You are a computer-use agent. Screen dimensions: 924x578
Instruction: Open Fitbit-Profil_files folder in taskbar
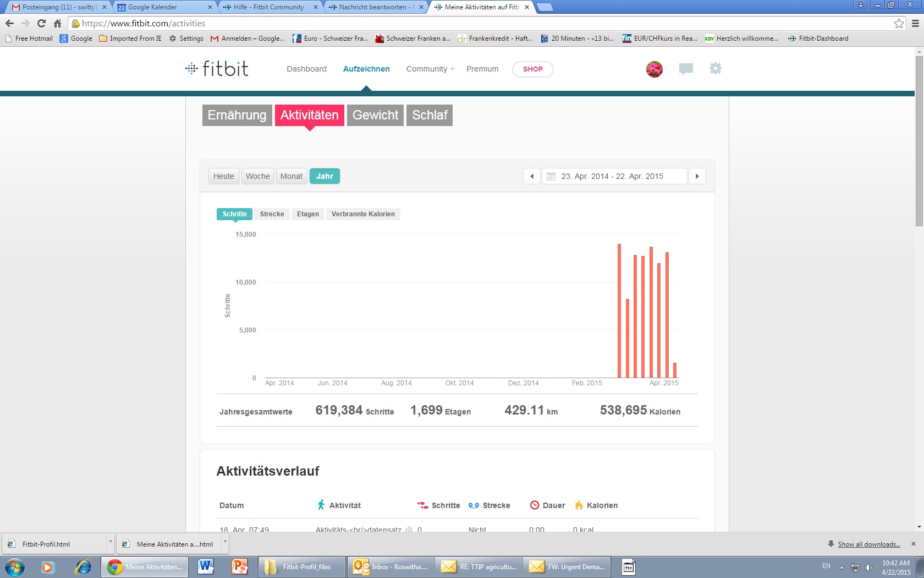click(302, 566)
